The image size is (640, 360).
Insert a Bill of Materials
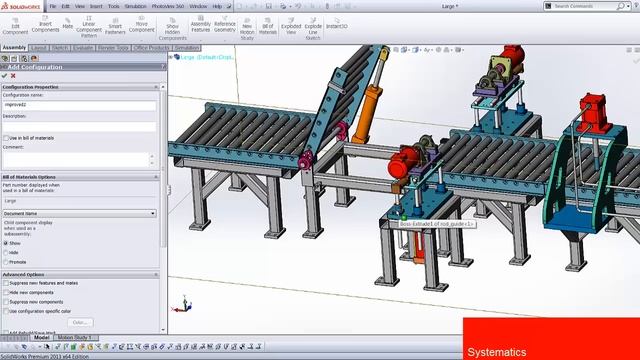point(268,26)
